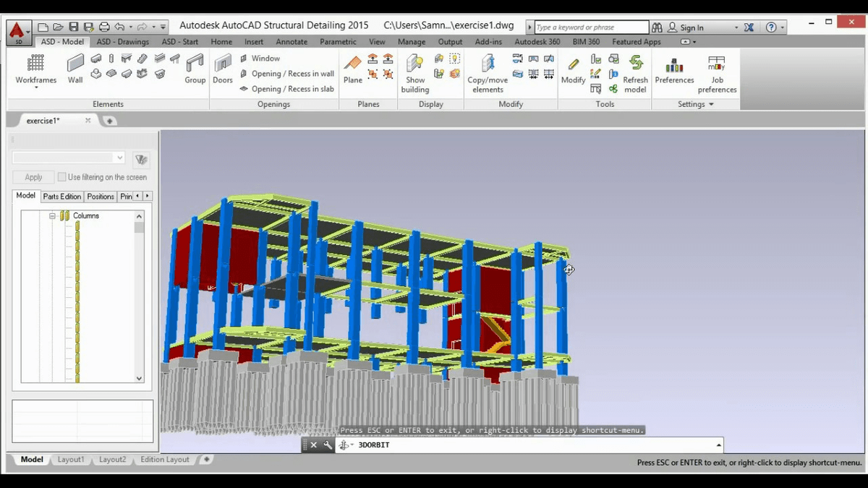
Task: Open the AutoCAD application menu
Action: point(19,33)
